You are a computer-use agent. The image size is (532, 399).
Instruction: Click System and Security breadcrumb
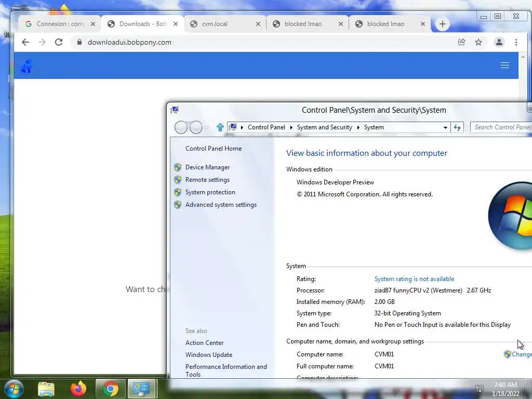tap(324, 127)
